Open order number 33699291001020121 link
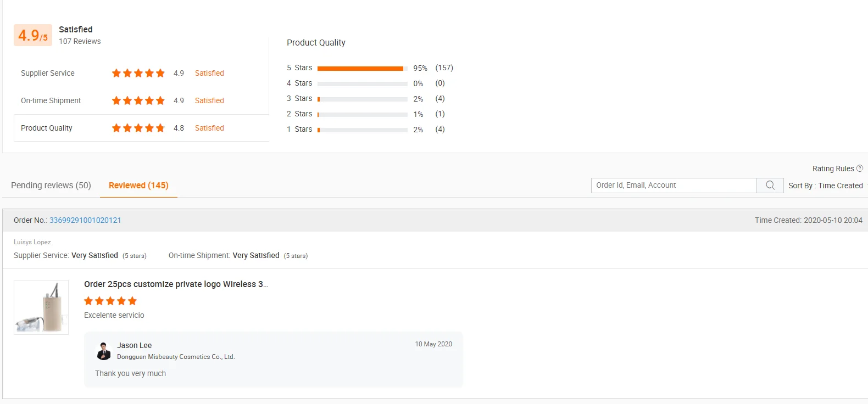Viewport: 868px width, 404px height. click(85, 220)
